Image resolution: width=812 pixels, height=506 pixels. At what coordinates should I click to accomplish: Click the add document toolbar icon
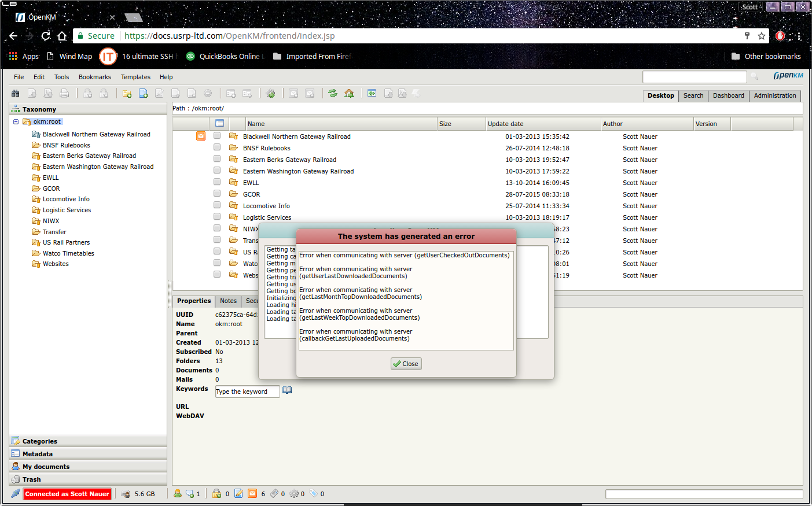[x=143, y=94]
